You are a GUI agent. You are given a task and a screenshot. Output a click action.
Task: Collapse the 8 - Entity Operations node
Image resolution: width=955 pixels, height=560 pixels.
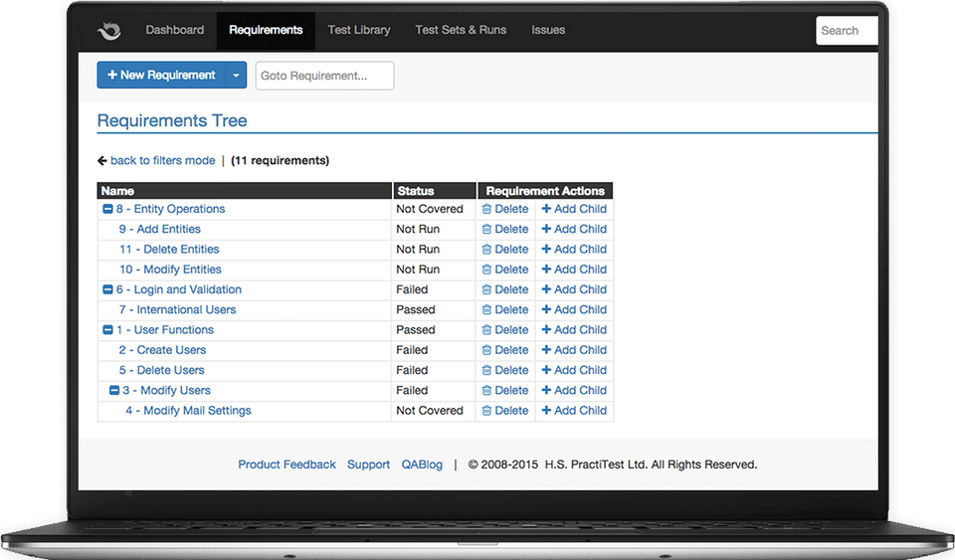(107, 209)
